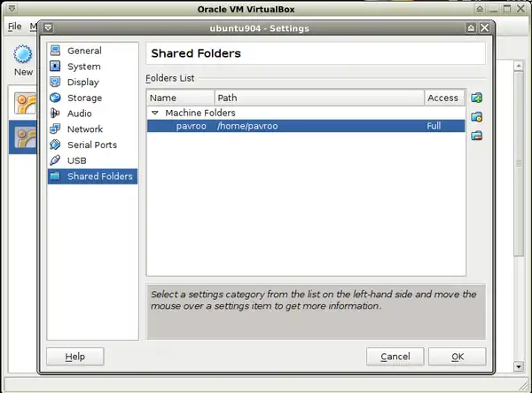Select the Serial Ports category
Screen dimensions: 532x393
91,145
